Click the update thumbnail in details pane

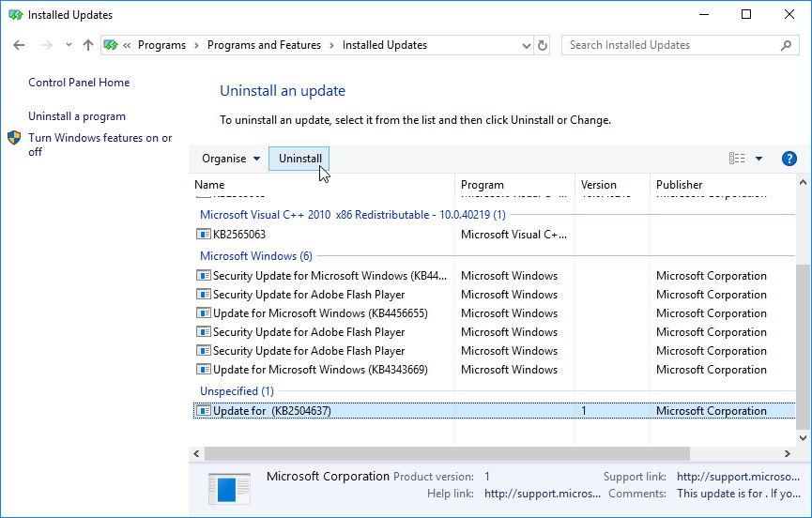point(229,489)
